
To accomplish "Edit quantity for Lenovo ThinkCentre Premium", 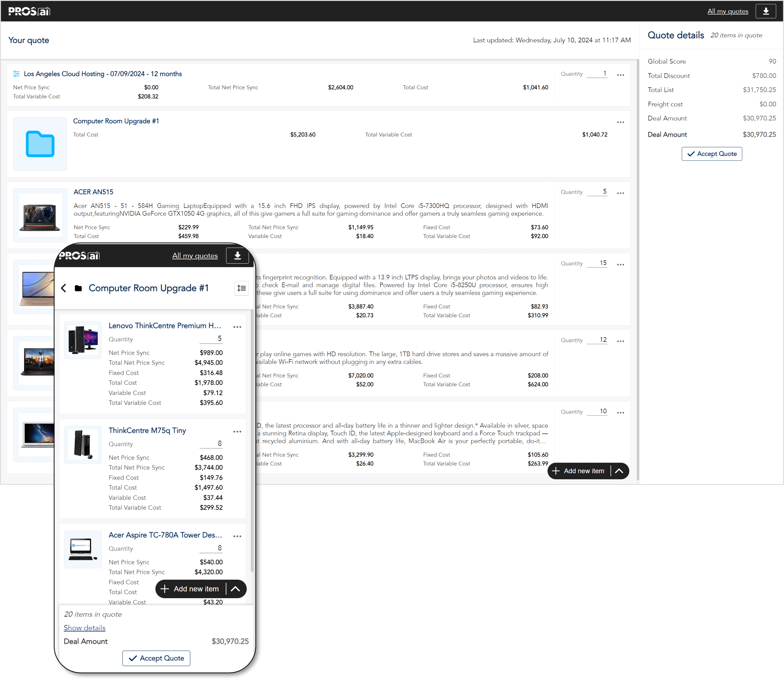I will tap(211, 338).
